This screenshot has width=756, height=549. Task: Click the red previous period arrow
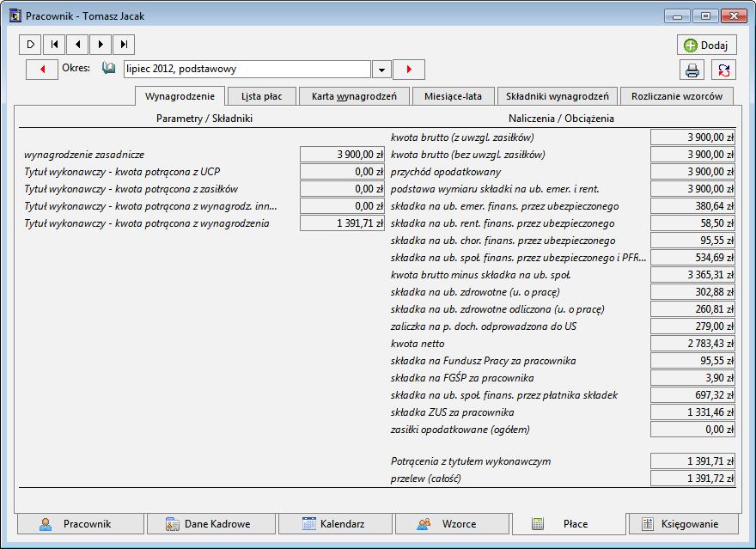42,70
